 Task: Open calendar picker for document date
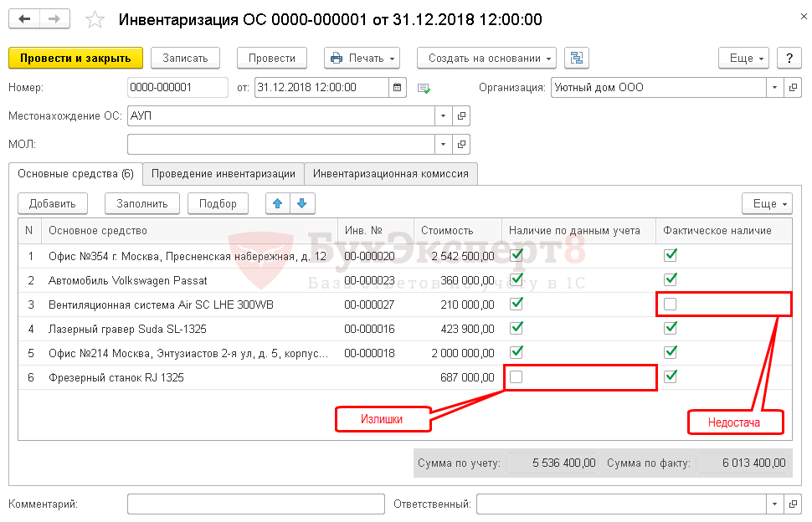pyautogui.click(x=398, y=87)
